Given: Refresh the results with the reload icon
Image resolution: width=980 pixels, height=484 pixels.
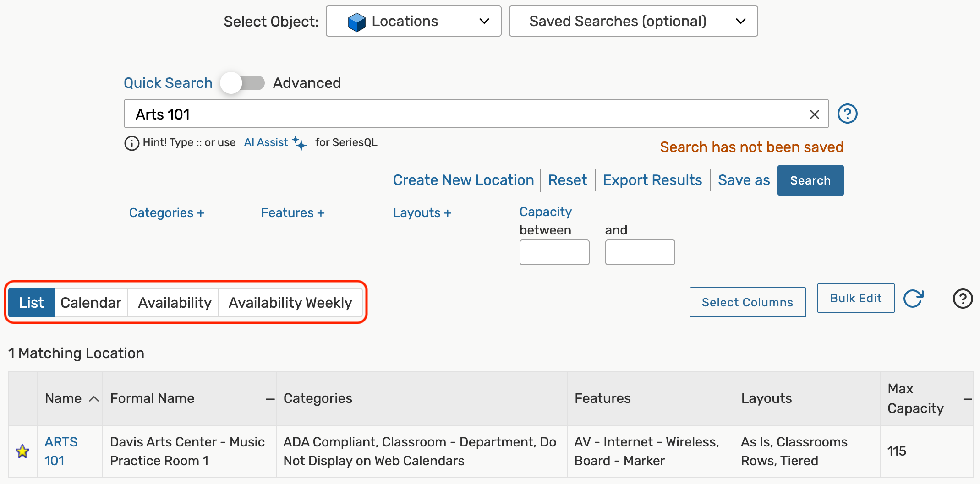Looking at the screenshot, I should tap(914, 299).
